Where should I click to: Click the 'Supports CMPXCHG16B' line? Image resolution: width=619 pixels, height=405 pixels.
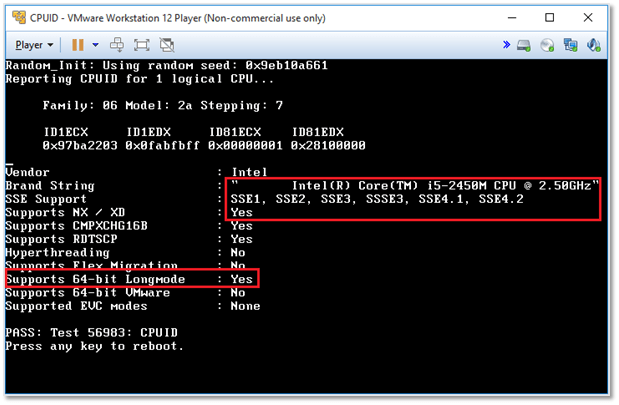129,226
